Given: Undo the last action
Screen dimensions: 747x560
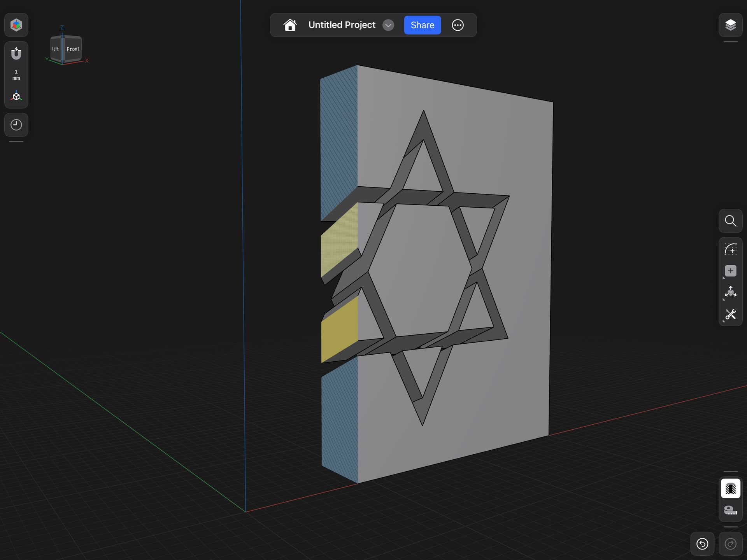Looking at the screenshot, I should [702, 544].
